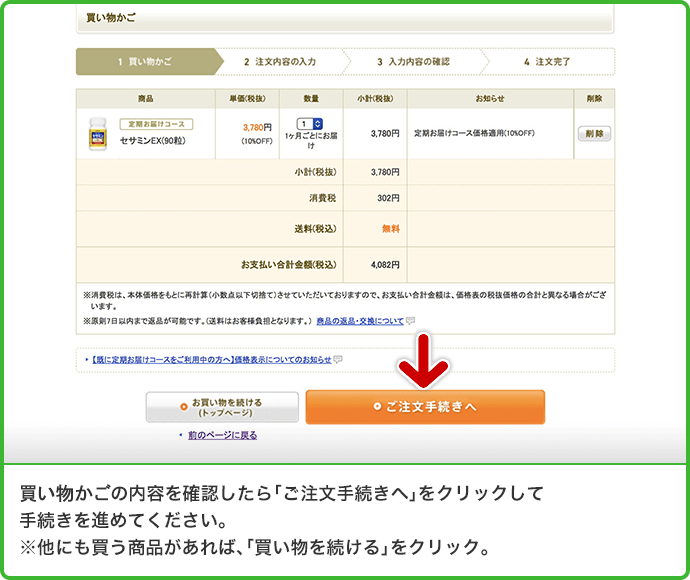
Task: Click the orange ご注文手続きへ button
Action: click(425, 407)
